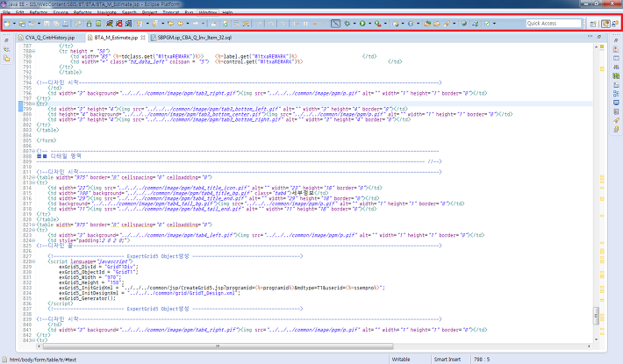The width and height of the screenshot is (623, 364).
Task: Click the Smart Insert status entry
Action: pyautogui.click(x=448, y=360)
